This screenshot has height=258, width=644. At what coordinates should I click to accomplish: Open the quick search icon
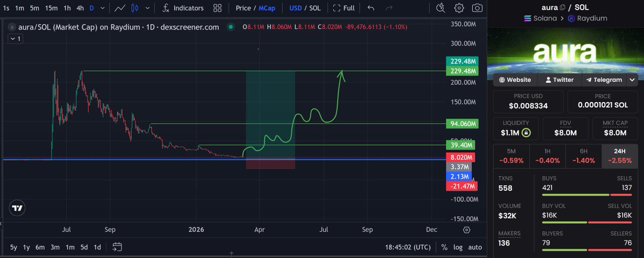tap(441, 8)
